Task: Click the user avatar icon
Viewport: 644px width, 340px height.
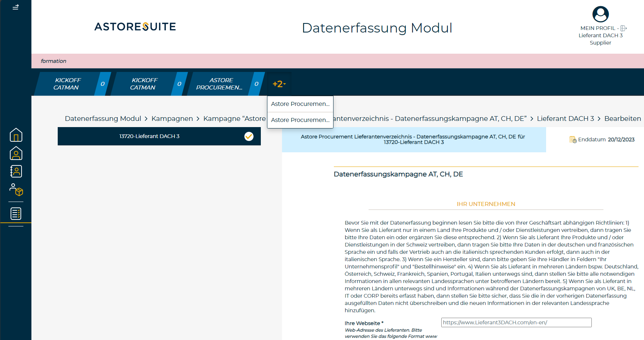Action: tap(600, 14)
